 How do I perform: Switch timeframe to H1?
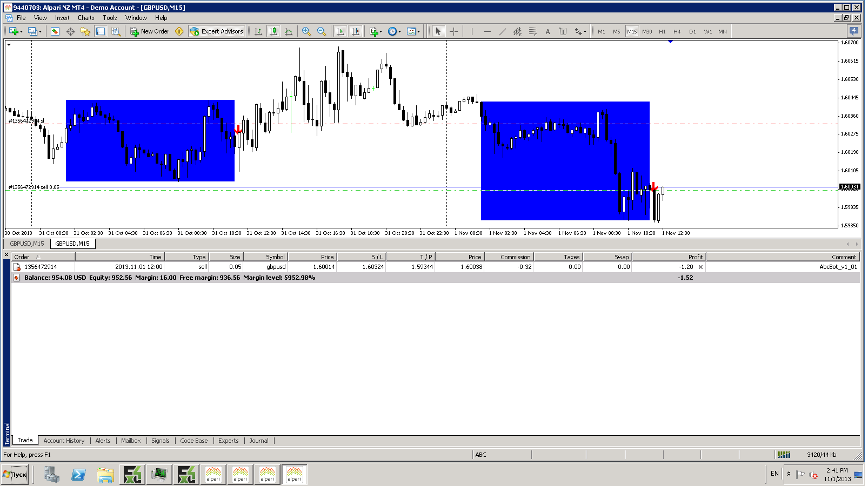[x=662, y=31]
